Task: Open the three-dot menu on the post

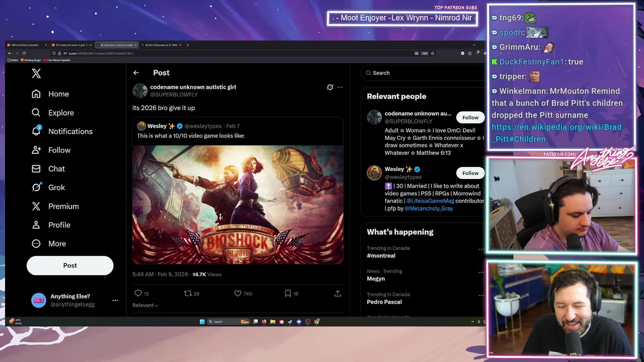Action: [340, 87]
